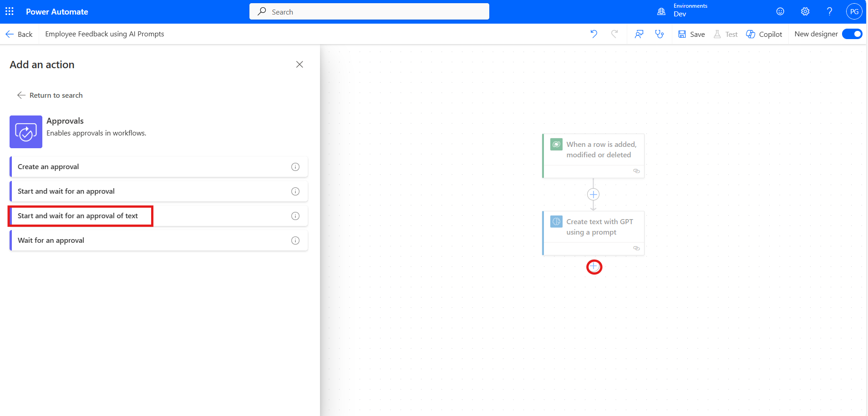Close the Add an action panel
This screenshot has width=868, height=416.
pos(299,65)
